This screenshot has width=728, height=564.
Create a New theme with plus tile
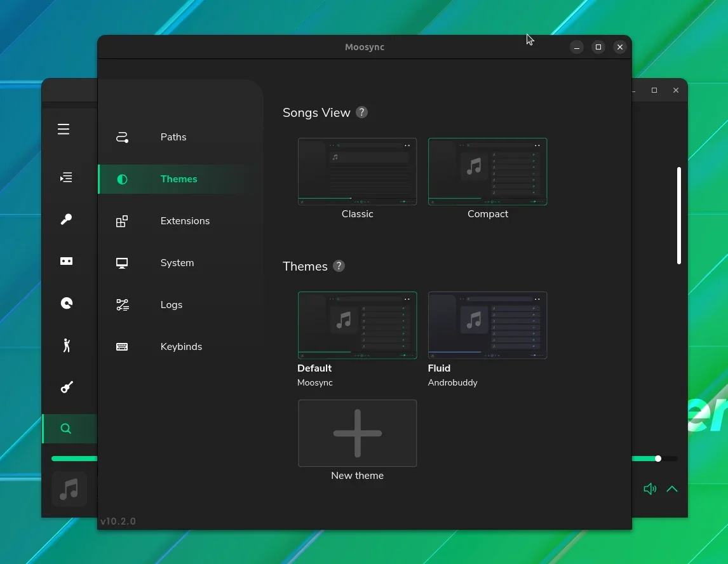coord(358,433)
